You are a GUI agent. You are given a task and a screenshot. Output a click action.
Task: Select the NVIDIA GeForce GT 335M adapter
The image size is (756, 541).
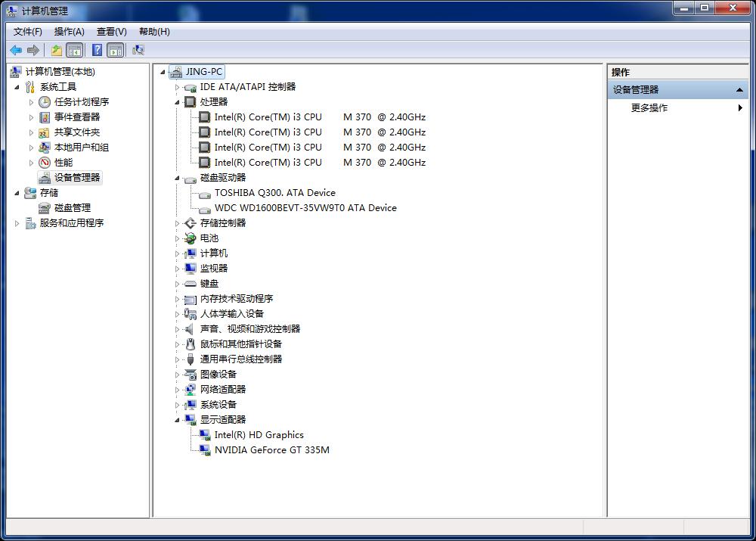[271, 450]
